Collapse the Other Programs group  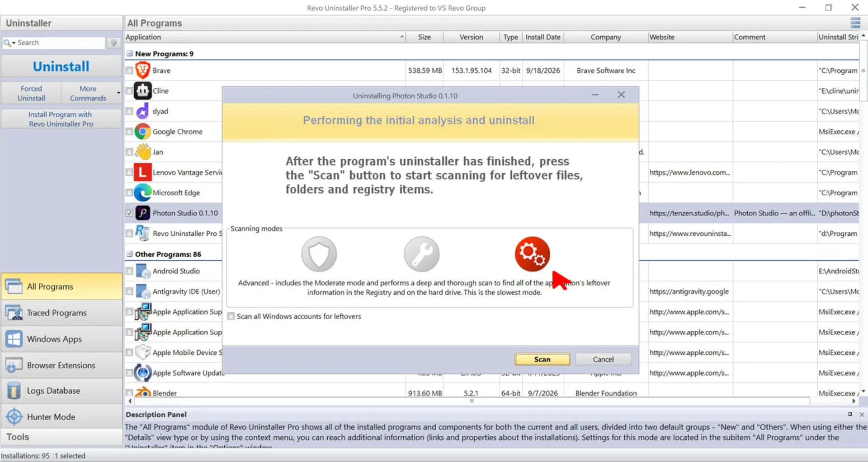(x=130, y=254)
